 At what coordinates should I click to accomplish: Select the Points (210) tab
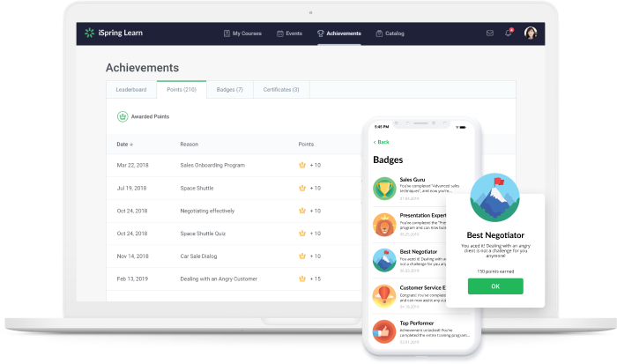point(182,90)
